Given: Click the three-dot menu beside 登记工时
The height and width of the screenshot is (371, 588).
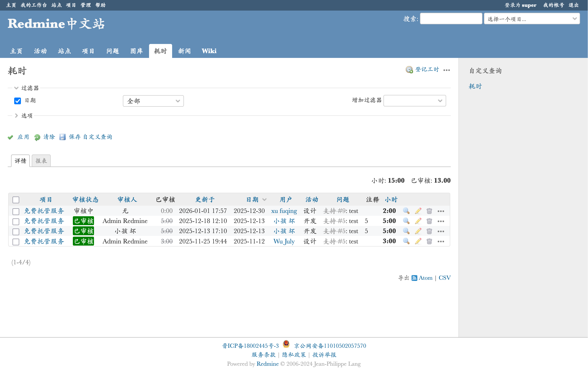Looking at the screenshot, I should click(447, 70).
